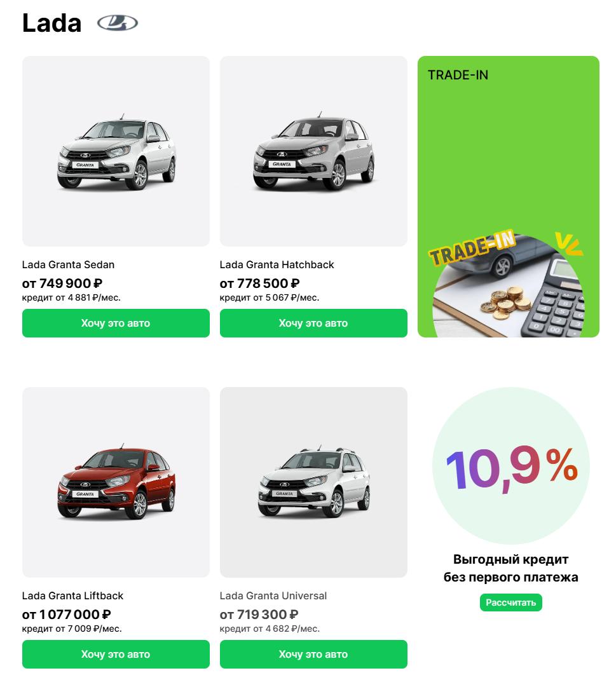
Task: Click 'Выгодный кредит без первого платежа' text
Action: [x=511, y=568]
